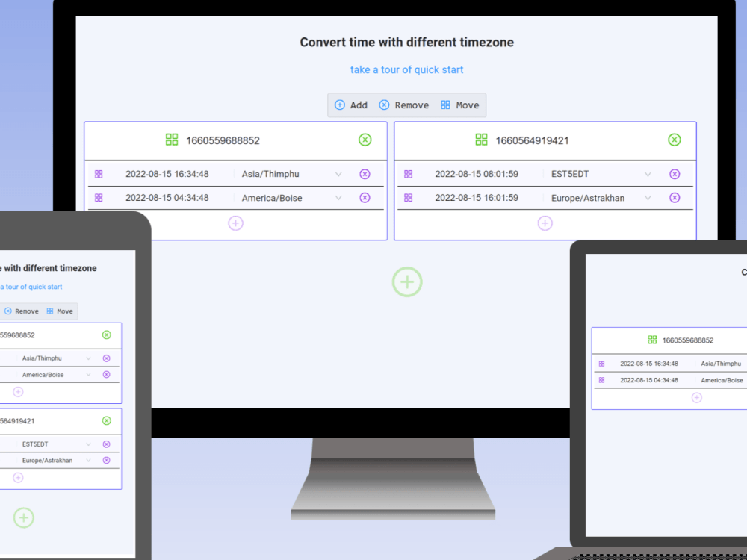This screenshot has width=747, height=560.
Task: Close the second card with green X on tablet
Action: pyautogui.click(x=107, y=420)
